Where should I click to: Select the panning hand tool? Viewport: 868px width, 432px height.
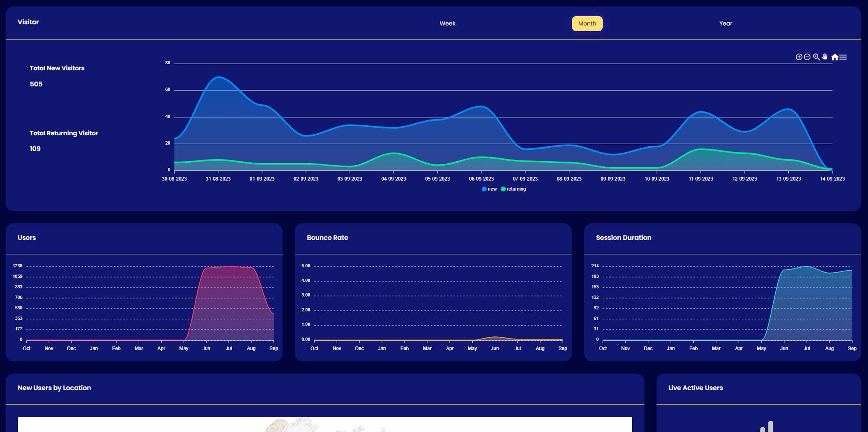coord(824,56)
